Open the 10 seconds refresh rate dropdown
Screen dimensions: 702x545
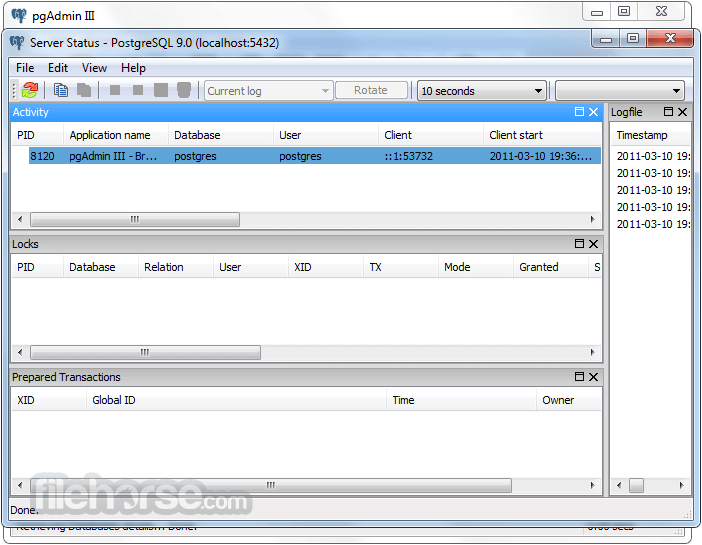point(482,91)
